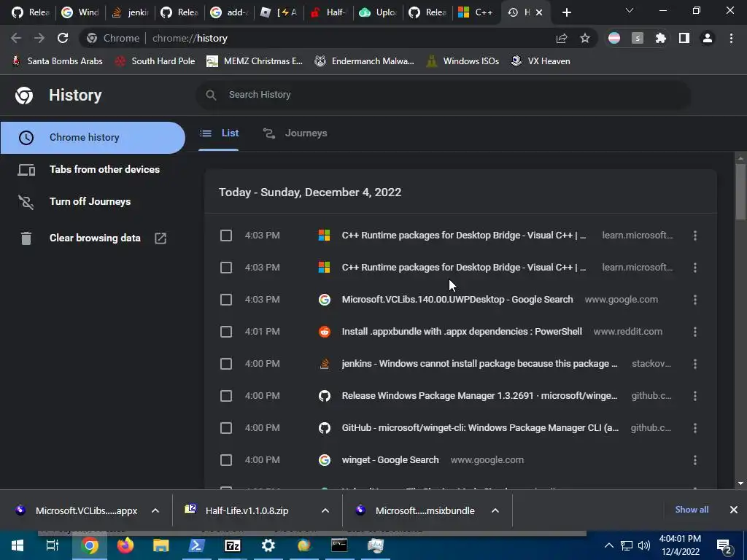Viewport: 747px width, 560px height.
Task: Open more actions for Release Windows Package Manager entry
Action: pos(695,396)
